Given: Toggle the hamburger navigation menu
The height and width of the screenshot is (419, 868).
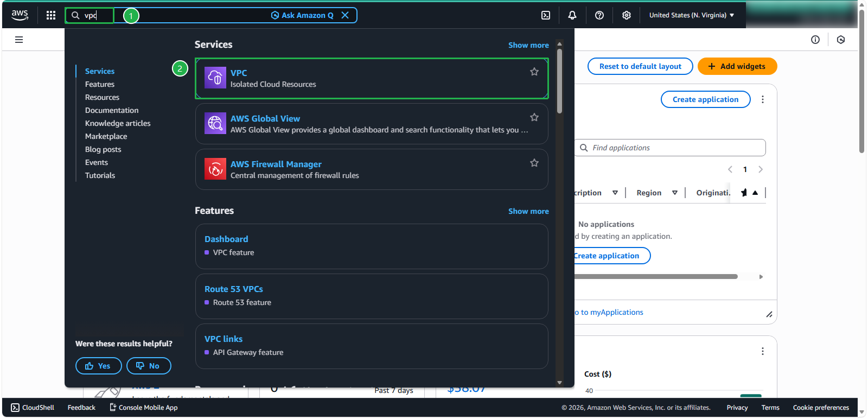Looking at the screenshot, I should coord(19,40).
